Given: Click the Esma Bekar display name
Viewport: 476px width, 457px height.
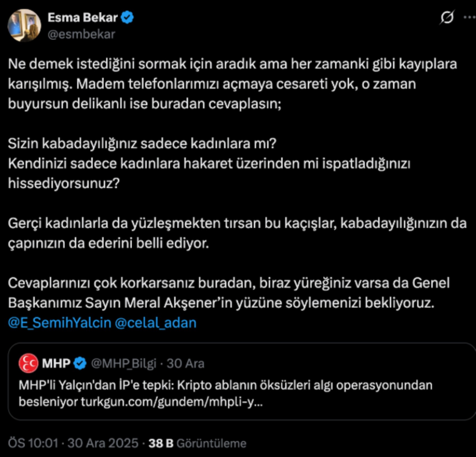Looking at the screenshot, I should 83,18.
